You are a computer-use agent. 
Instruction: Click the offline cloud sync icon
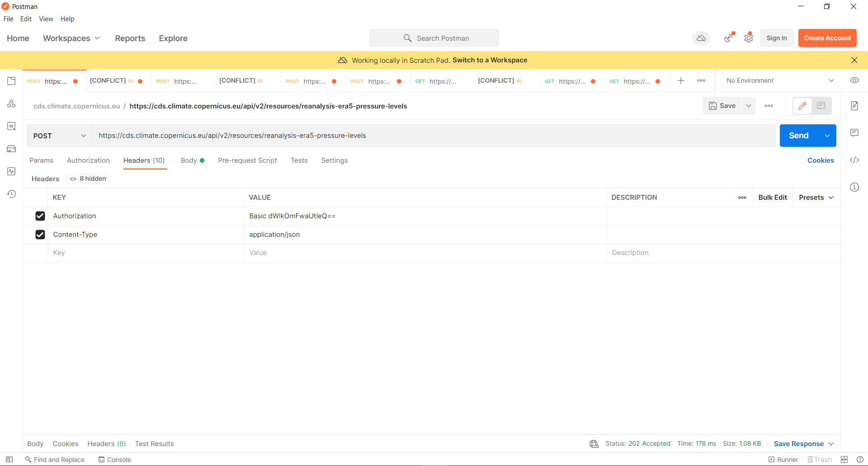pos(701,38)
